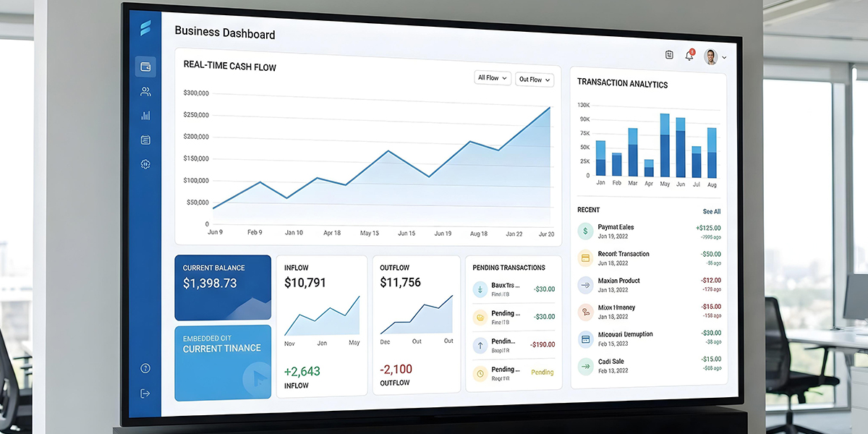The height and width of the screenshot is (434, 868).
Task: Click the See All link in Recent
Action: (x=711, y=212)
